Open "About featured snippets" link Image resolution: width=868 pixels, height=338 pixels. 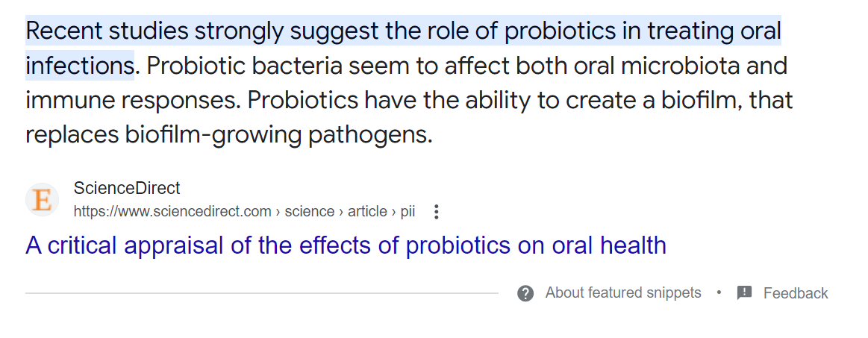(x=622, y=293)
